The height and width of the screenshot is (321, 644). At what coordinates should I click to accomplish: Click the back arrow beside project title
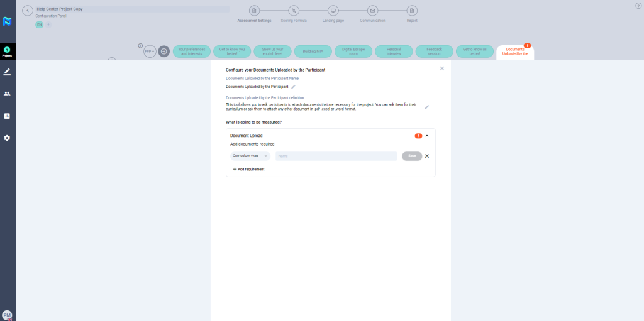(x=28, y=11)
